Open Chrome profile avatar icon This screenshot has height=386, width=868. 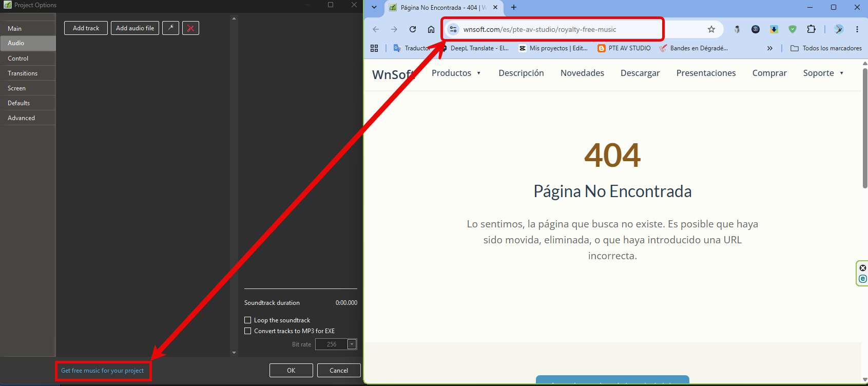[839, 29]
